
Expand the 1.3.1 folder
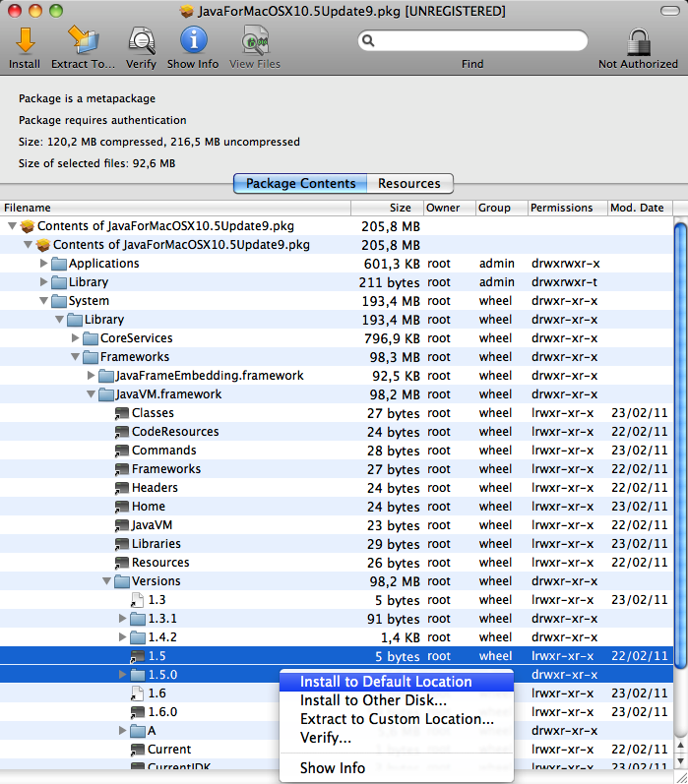coord(123,619)
